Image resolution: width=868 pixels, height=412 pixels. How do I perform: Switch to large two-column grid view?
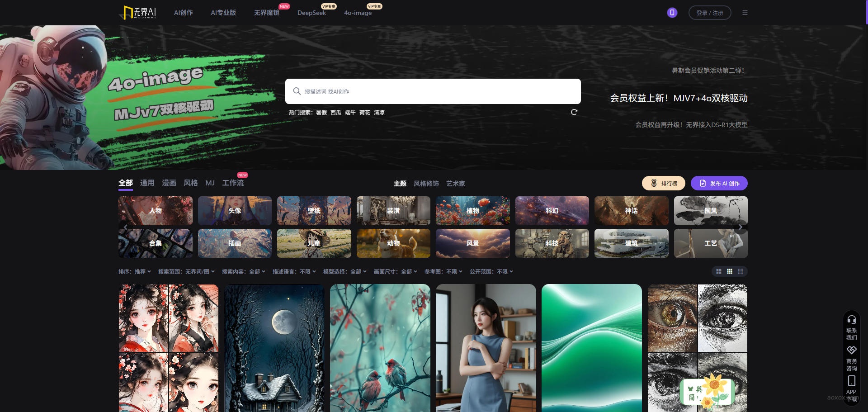point(718,271)
